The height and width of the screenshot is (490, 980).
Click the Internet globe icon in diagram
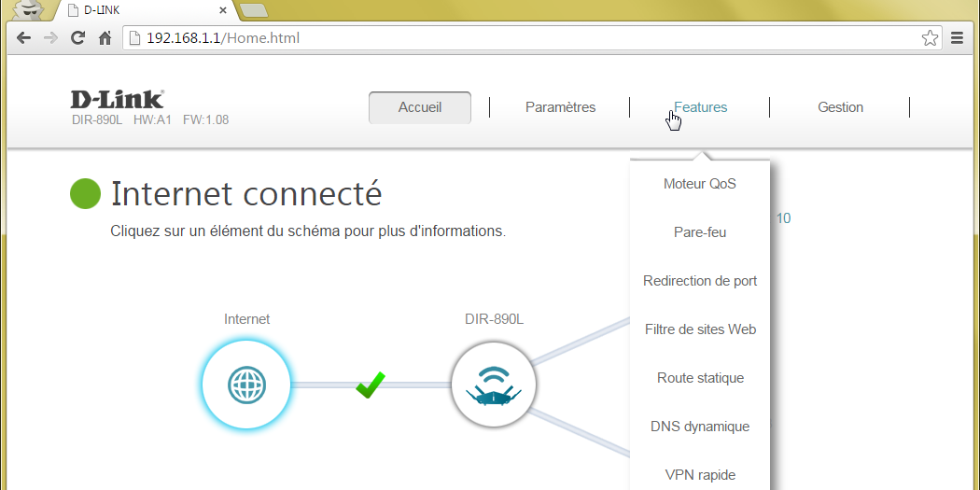(x=246, y=384)
